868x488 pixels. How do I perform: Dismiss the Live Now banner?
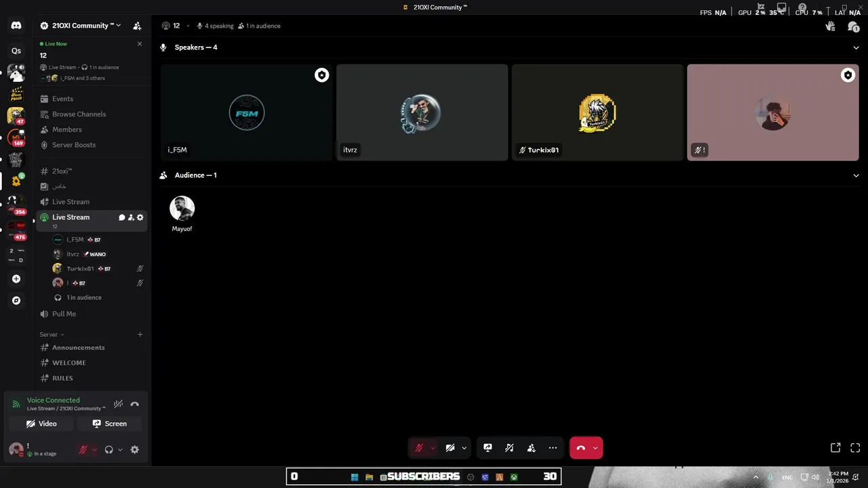point(140,44)
